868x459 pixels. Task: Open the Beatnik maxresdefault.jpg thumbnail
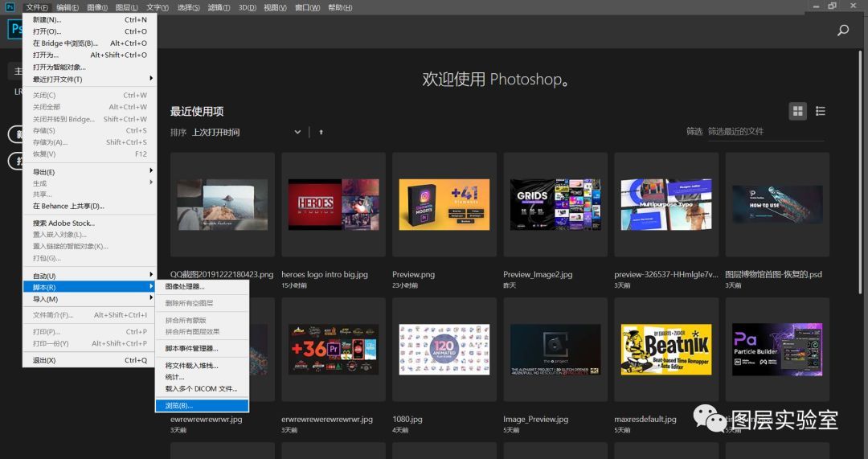coord(666,350)
